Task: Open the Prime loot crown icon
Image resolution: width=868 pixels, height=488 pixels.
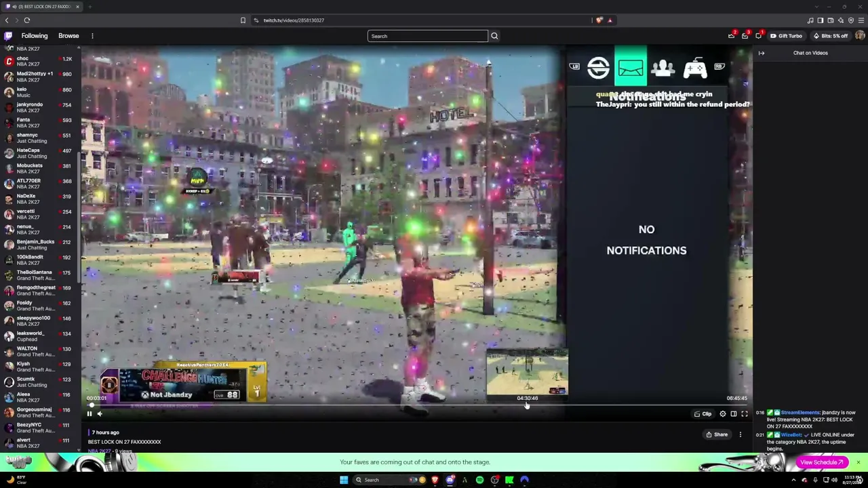Action: 731,36
